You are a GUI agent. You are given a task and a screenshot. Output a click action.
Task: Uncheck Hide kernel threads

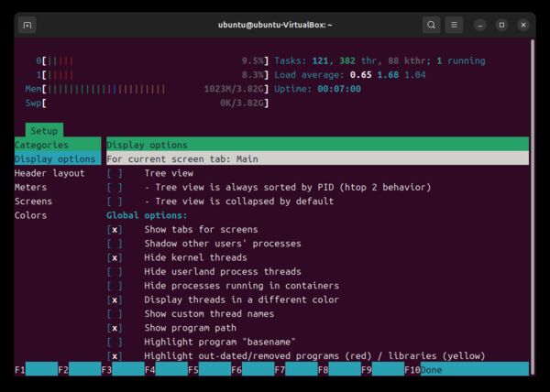(x=115, y=257)
